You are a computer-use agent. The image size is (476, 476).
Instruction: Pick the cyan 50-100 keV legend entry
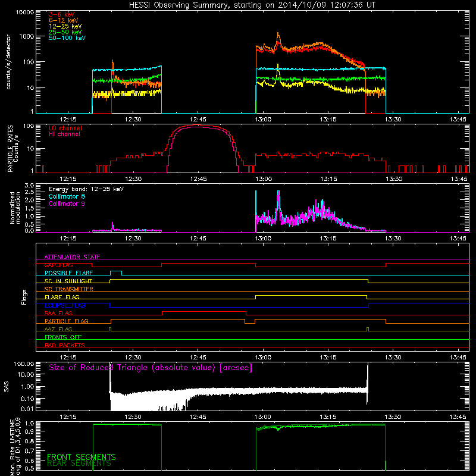tap(67, 38)
